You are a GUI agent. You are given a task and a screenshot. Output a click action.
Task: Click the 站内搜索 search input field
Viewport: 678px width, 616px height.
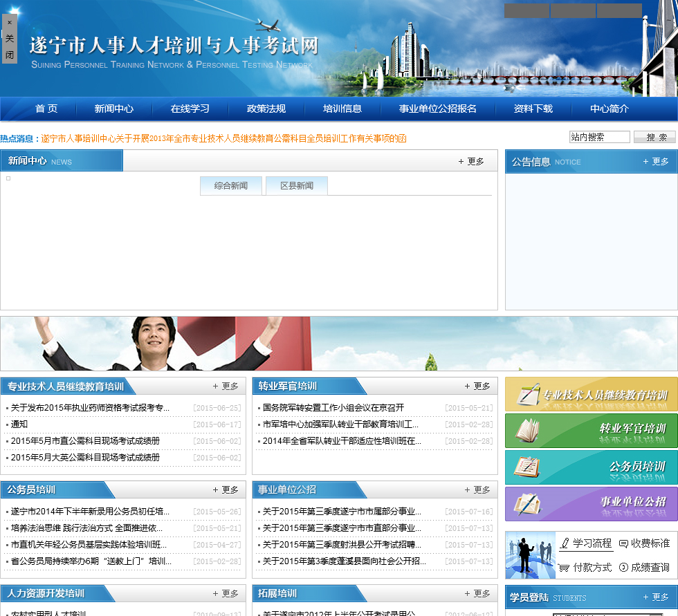[x=599, y=137]
